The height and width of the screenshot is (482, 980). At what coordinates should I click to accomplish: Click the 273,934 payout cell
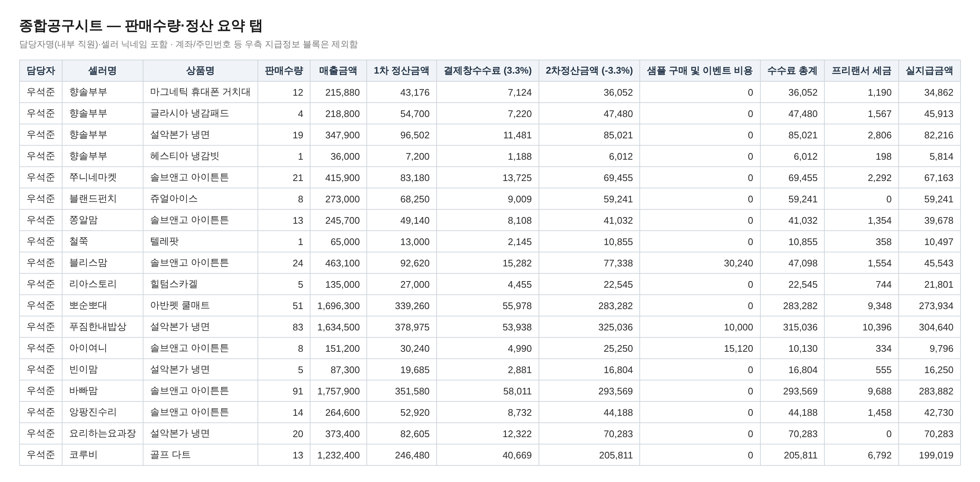(x=929, y=305)
